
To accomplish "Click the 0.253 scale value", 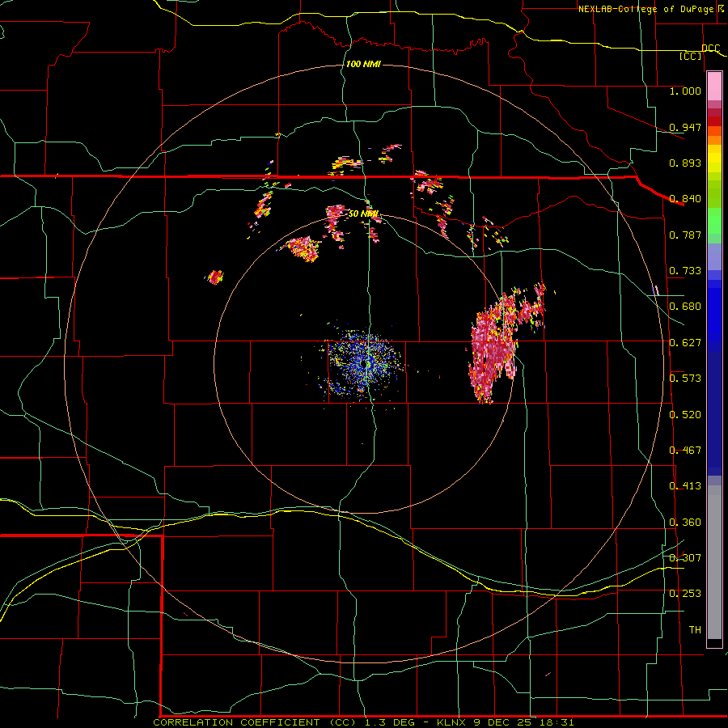I will click(x=685, y=594).
